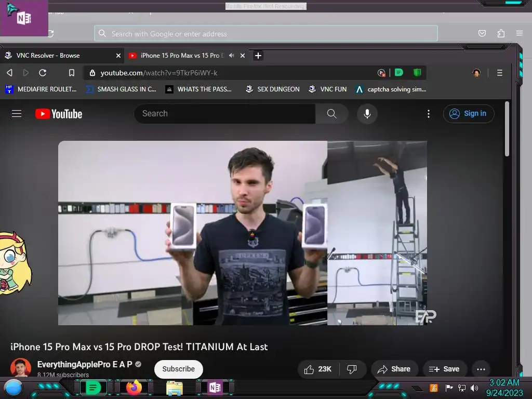Viewport: 532px width, 399px height.
Task: Open YouTube settings three-dot menu
Action: [x=429, y=114]
